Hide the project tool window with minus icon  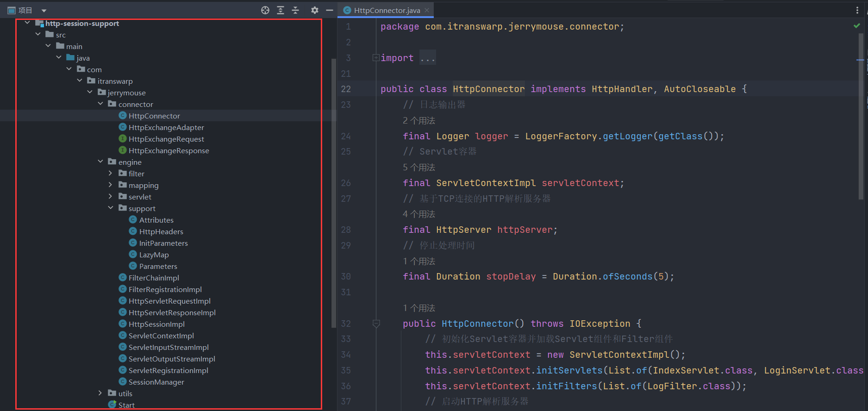(x=330, y=10)
